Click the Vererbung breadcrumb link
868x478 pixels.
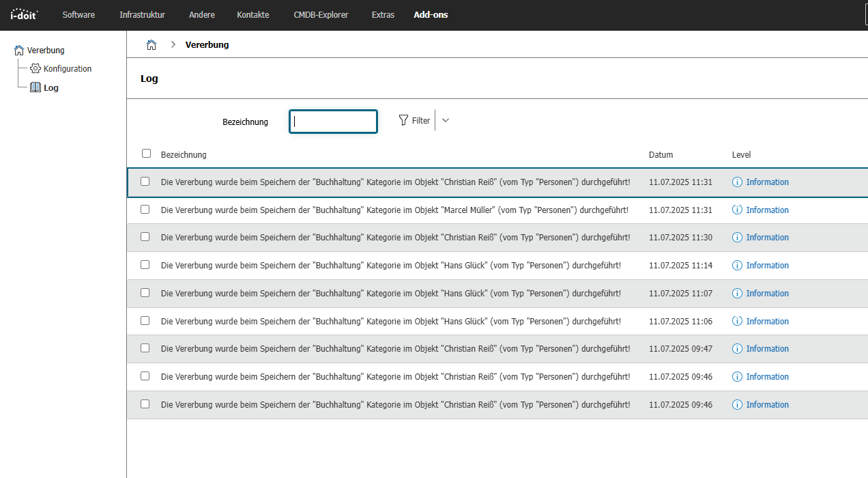click(x=207, y=45)
